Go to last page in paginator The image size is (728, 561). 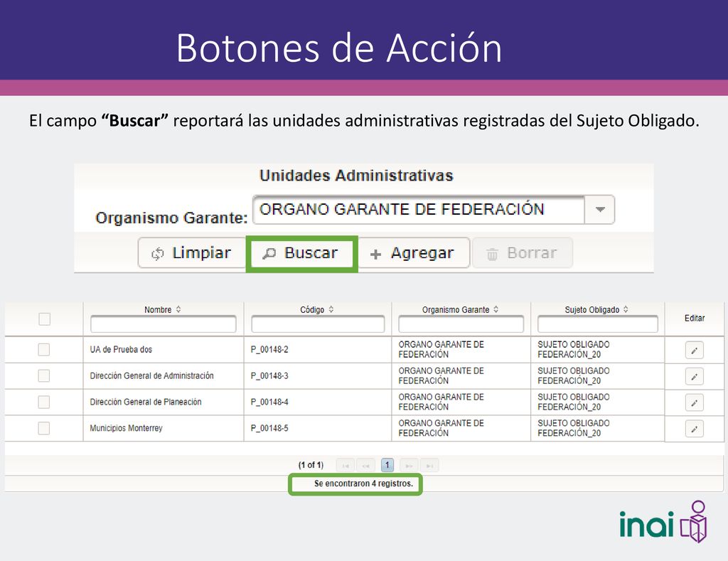(429, 465)
